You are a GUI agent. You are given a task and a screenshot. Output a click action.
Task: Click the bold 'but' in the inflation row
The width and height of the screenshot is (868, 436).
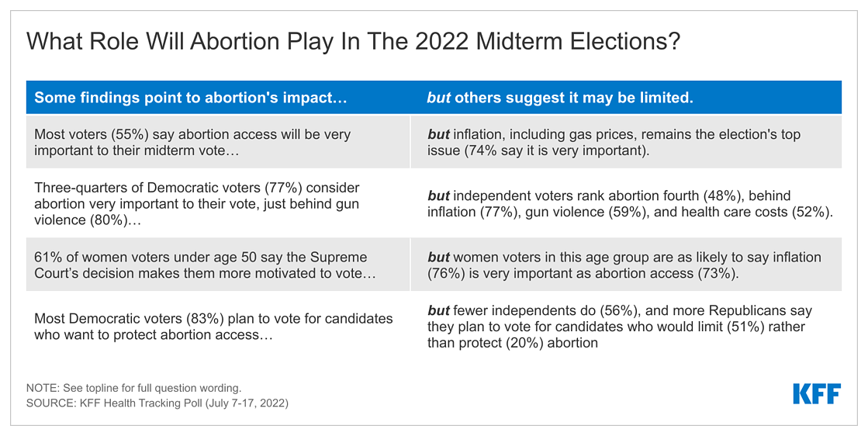tap(438, 134)
